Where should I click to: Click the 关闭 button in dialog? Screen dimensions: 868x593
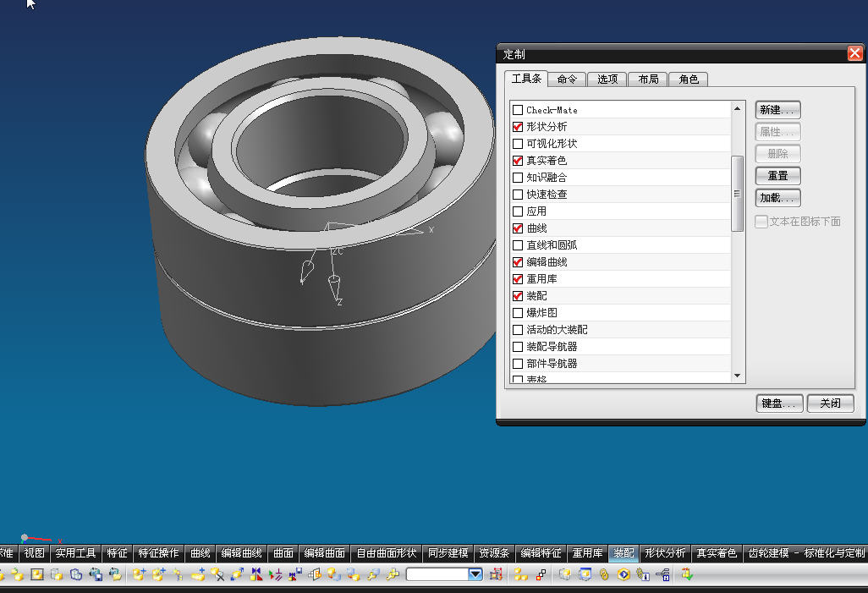pyautogui.click(x=831, y=403)
